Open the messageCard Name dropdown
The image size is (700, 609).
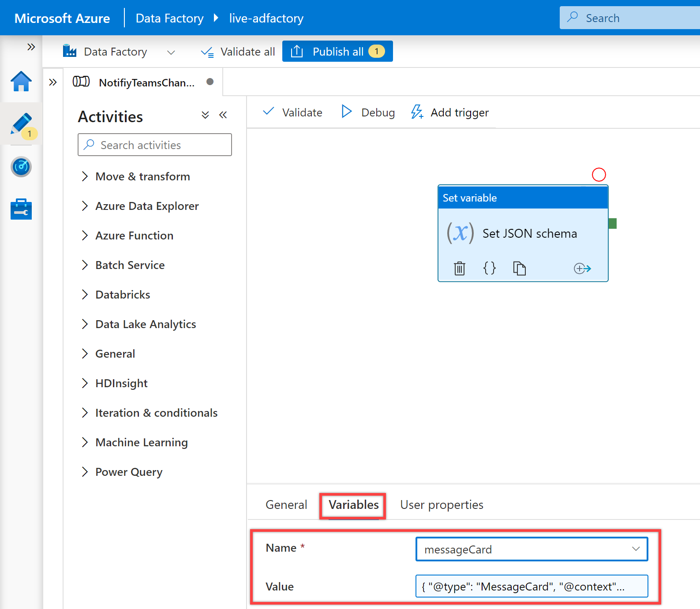point(532,549)
